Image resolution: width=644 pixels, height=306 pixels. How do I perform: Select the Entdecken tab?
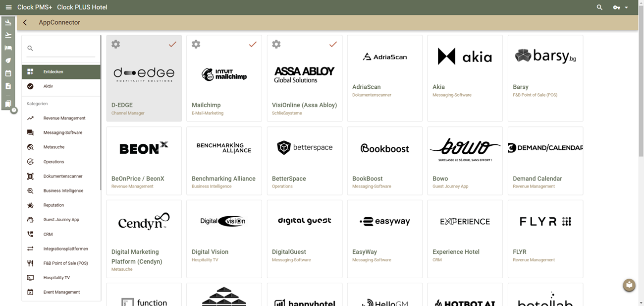pos(61,72)
